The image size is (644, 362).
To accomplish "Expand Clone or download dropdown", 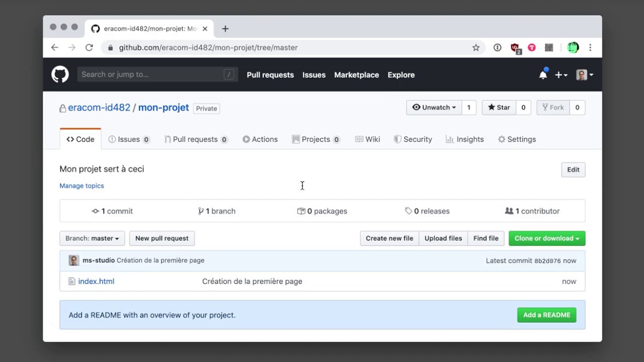I will tap(547, 238).
